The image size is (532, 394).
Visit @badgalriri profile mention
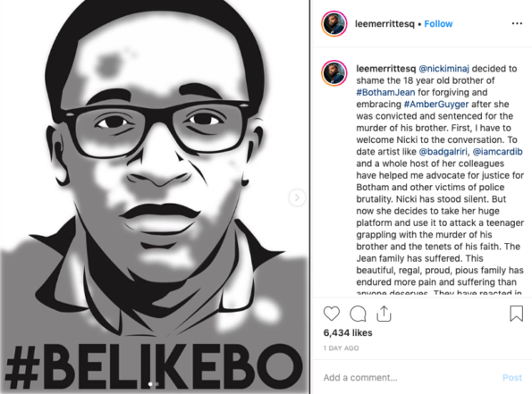[x=443, y=152]
